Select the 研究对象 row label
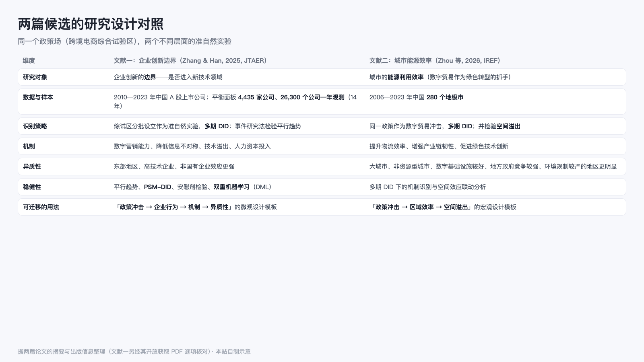This screenshot has width=644, height=362. (35, 77)
